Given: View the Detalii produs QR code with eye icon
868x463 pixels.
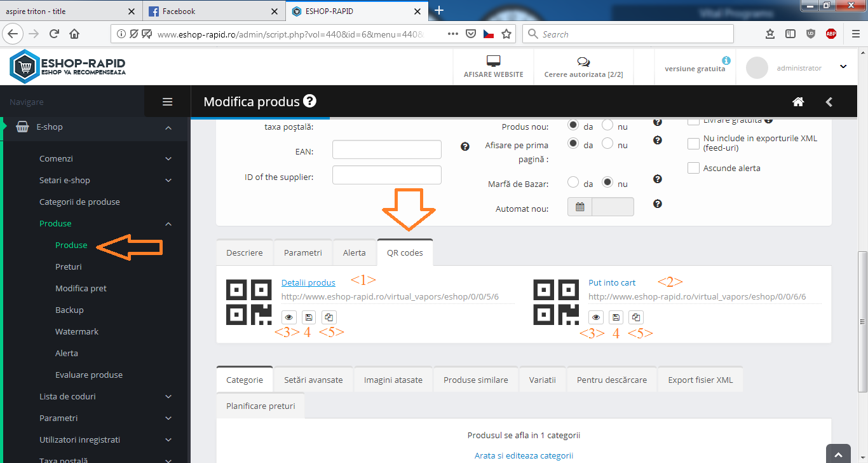Looking at the screenshot, I should [288, 317].
